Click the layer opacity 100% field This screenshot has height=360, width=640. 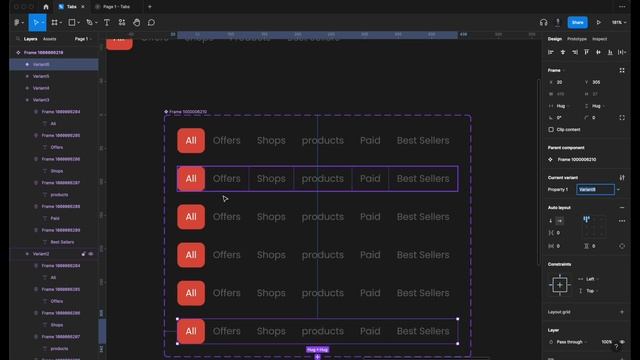click(x=607, y=342)
